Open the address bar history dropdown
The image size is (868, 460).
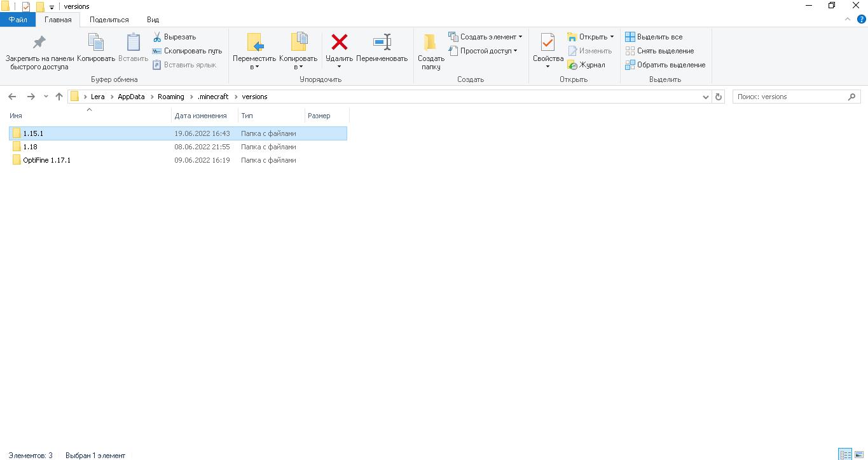pyautogui.click(x=706, y=97)
